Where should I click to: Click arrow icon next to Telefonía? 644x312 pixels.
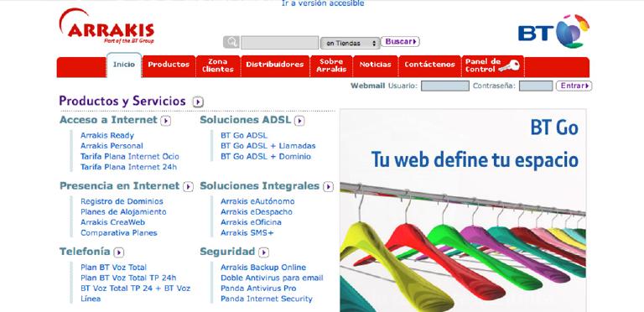(x=119, y=252)
